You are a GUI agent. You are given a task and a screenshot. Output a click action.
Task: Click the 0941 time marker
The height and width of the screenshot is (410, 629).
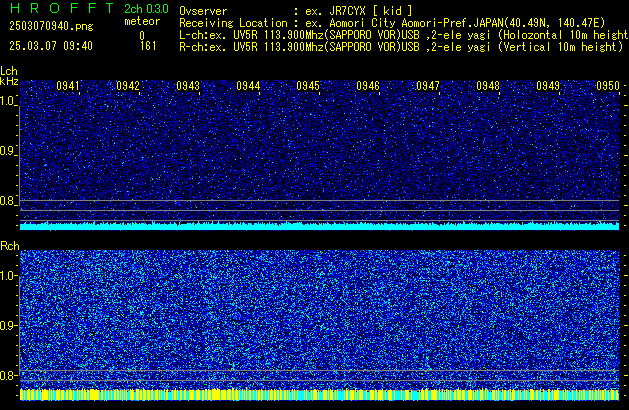tap(68, 86)
